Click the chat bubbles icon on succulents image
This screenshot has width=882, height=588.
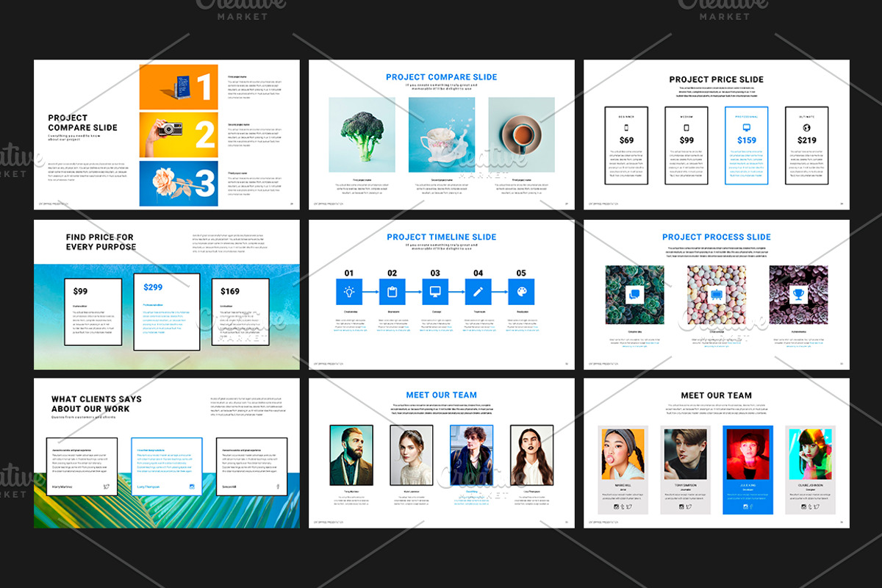634,295
